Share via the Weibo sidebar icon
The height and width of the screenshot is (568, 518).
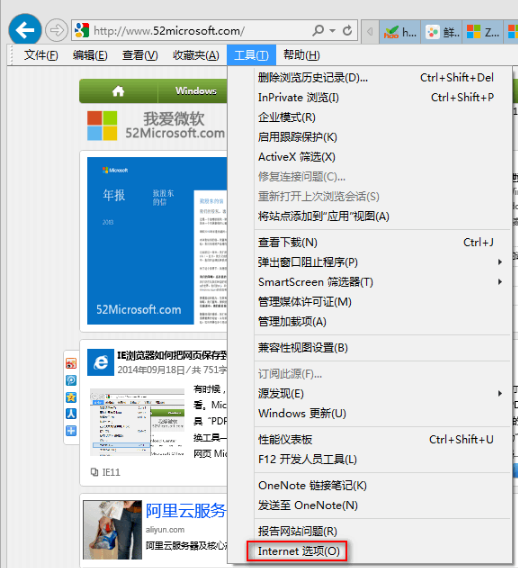pos(71,363)
